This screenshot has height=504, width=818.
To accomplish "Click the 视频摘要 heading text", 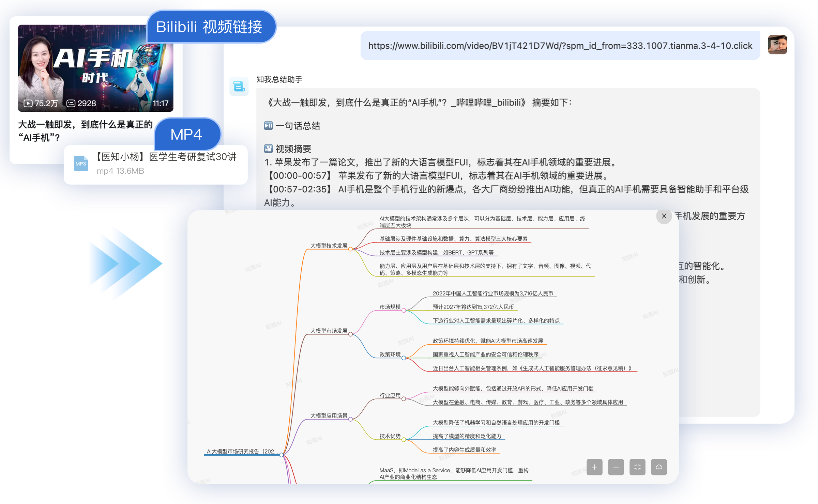I will click(293, 149).
